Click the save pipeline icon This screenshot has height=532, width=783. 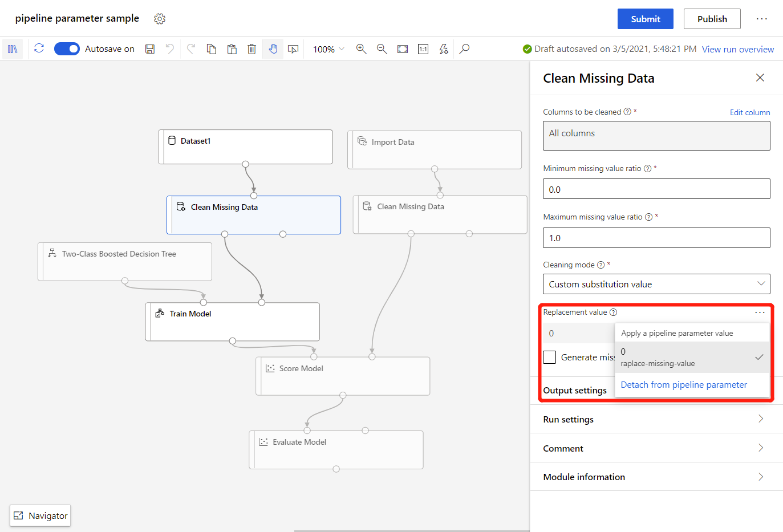[150, 49]
